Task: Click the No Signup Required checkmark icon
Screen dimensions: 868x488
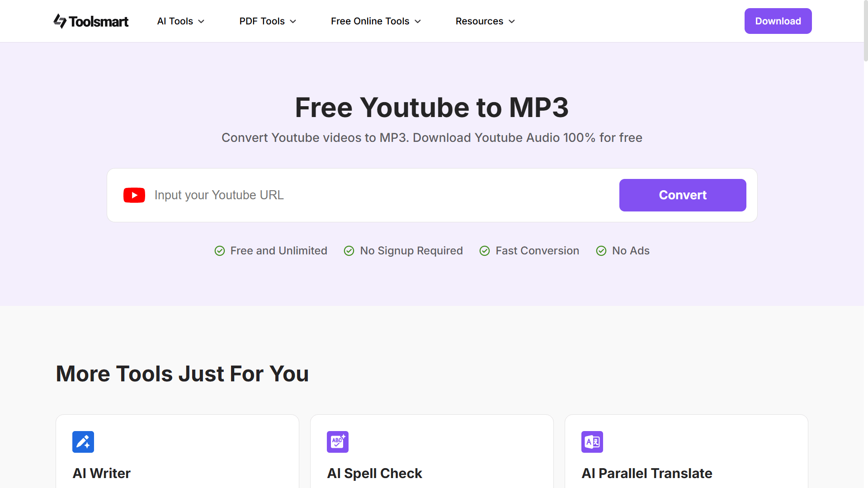Action: tap(349, 251)
